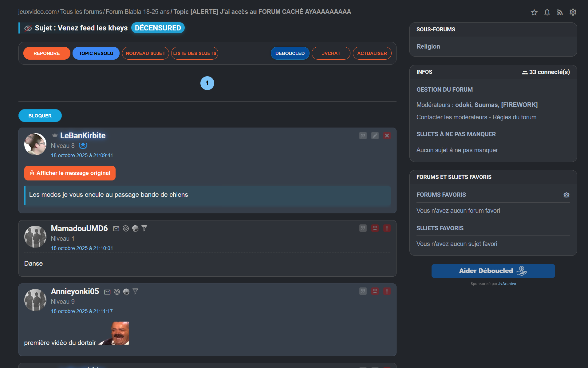Quote Annieyonki05's message

click(x=363, y=291)
